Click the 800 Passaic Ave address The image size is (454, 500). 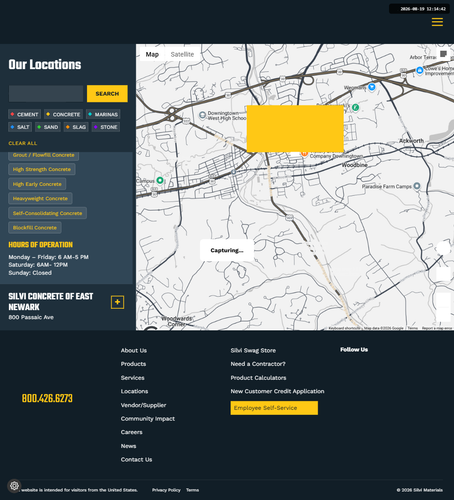[31, 317]
